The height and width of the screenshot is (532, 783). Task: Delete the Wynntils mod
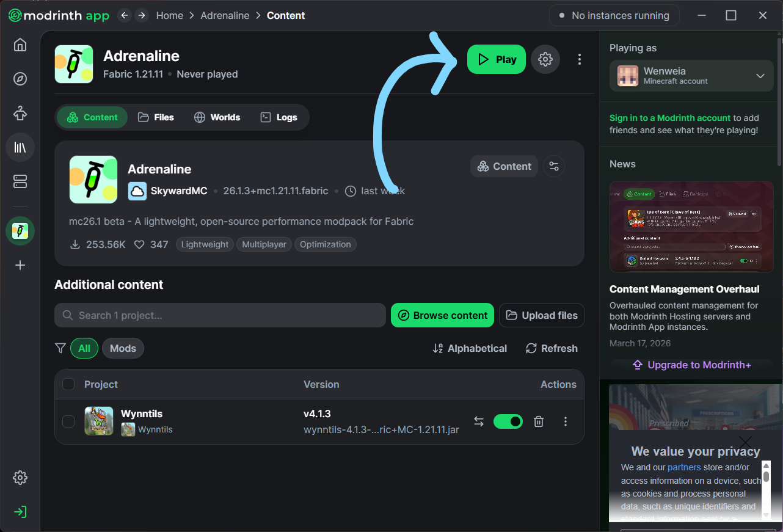539,421
